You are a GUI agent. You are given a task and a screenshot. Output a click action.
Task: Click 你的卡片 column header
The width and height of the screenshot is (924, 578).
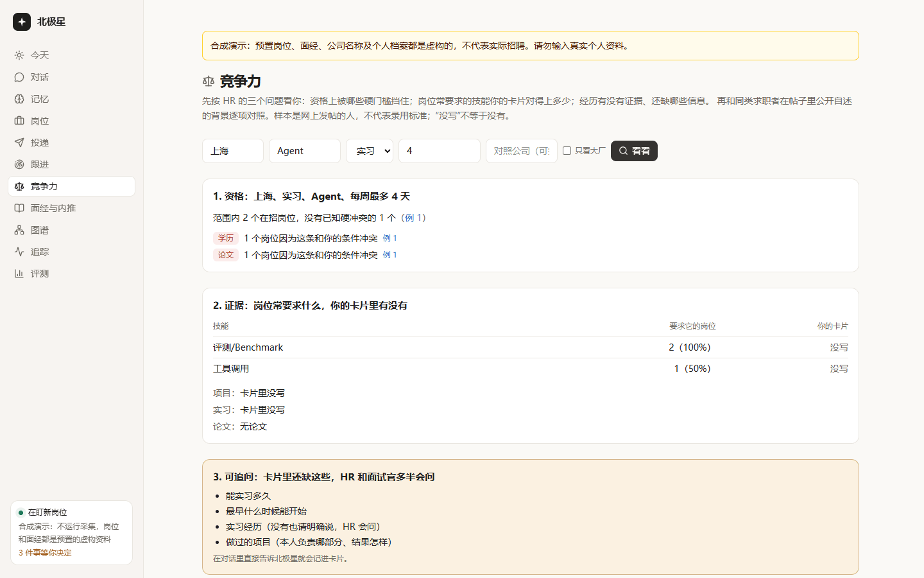click(x=833, y=326)
